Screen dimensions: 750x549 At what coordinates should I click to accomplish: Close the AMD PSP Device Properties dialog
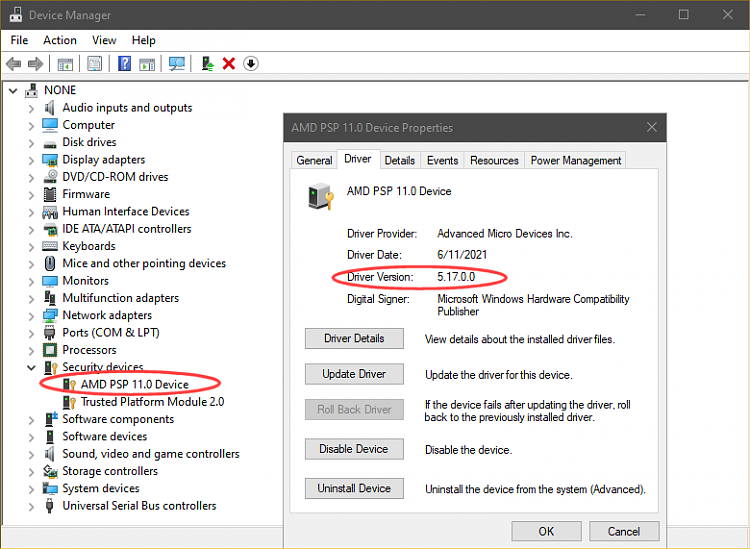coord(651,127)
